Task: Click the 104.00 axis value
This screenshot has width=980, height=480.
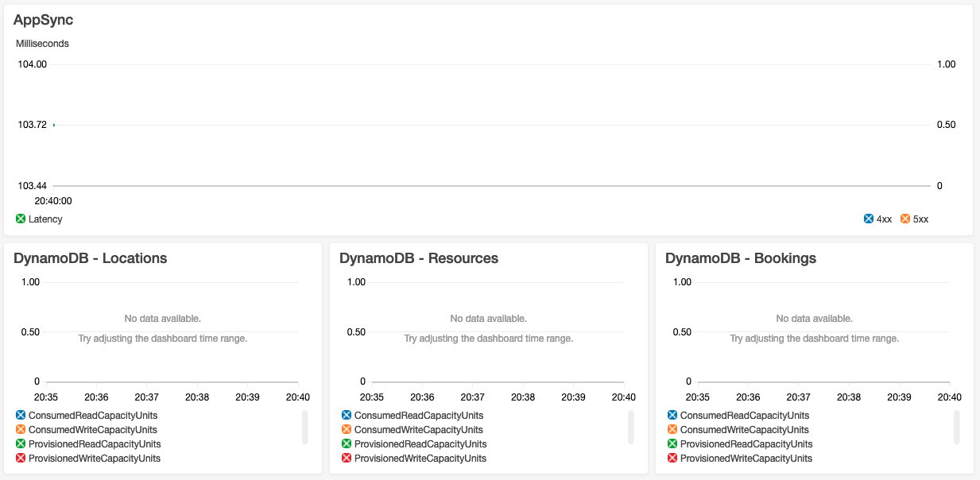Action: [33, 64]
